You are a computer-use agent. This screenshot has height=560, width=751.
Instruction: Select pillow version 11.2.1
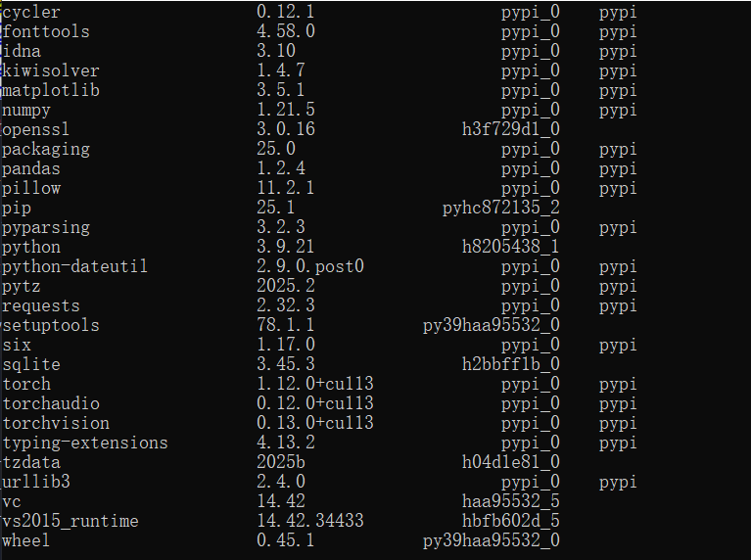coord(286,188)
